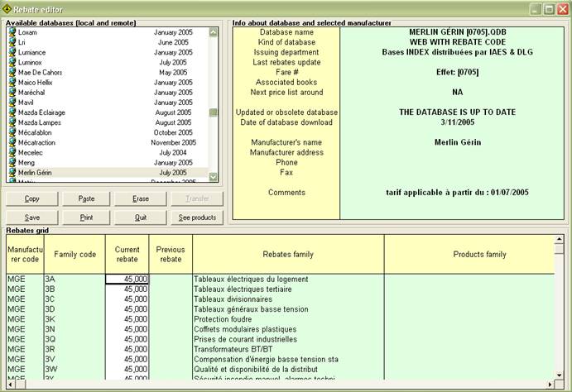Image resolution: width=572 pixels, height=392 pixels.
Task: Click the database list scroll-up arrow
Action: (213, 32)
